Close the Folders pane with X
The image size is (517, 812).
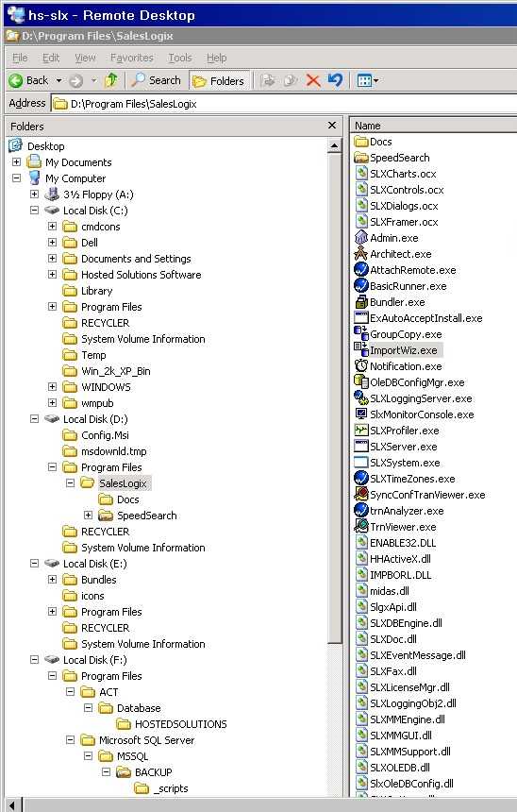(332, 126)
